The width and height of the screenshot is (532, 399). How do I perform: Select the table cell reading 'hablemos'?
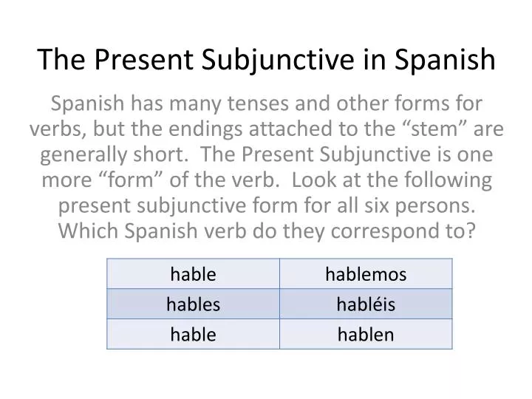click(366, 274)
